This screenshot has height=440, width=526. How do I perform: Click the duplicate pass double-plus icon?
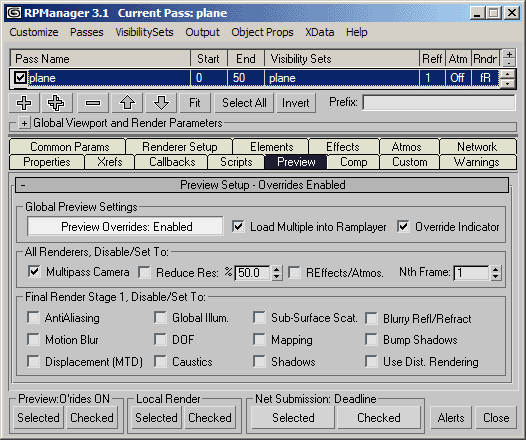coord(56,103)
